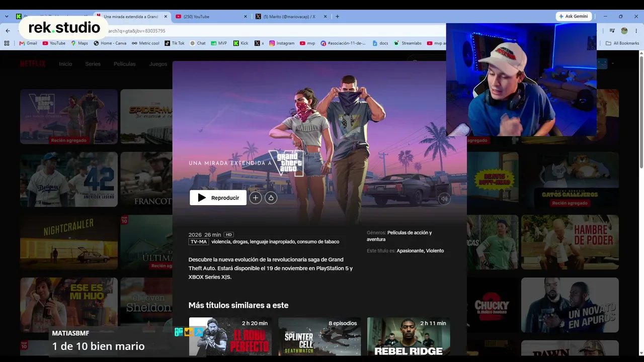Viewport: 644px width, 362px height.
Task: Open Netflix Series menu
Action: click(x=93, y=64)
